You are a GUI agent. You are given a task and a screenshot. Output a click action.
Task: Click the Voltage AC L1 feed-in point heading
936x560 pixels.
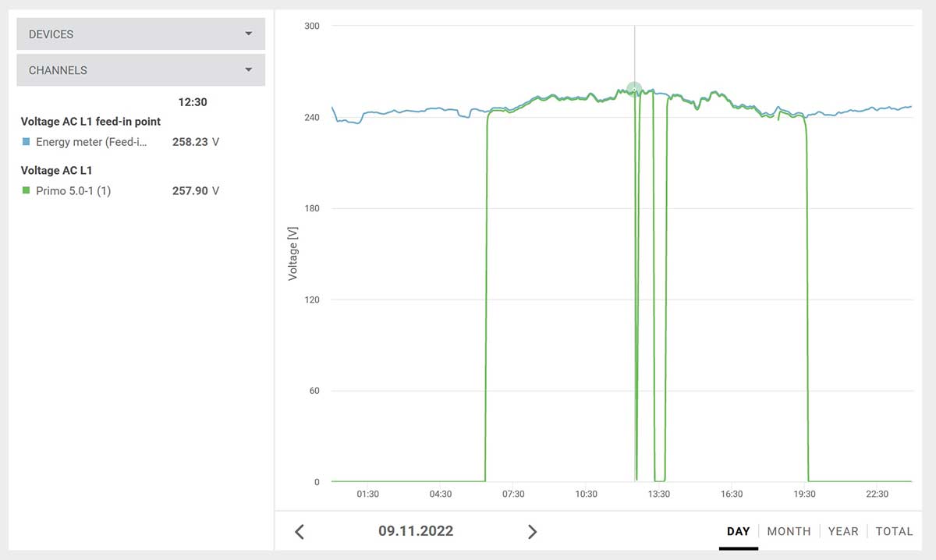tap(90, 122)
